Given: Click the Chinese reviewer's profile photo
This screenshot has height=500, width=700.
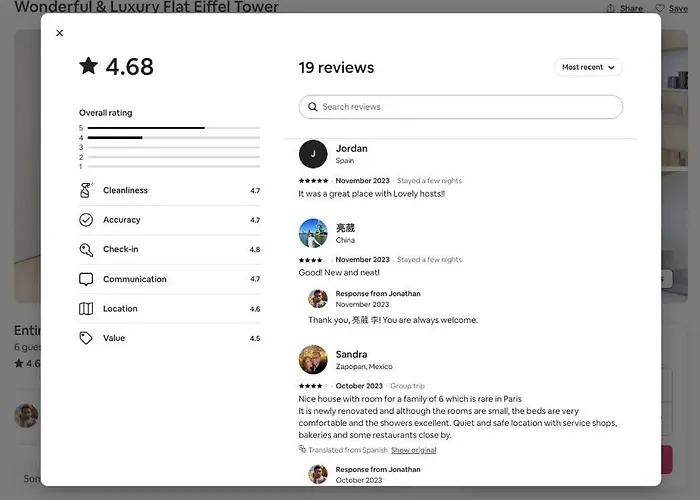Looking at the screenshot, I should click(x=313, y=233).
